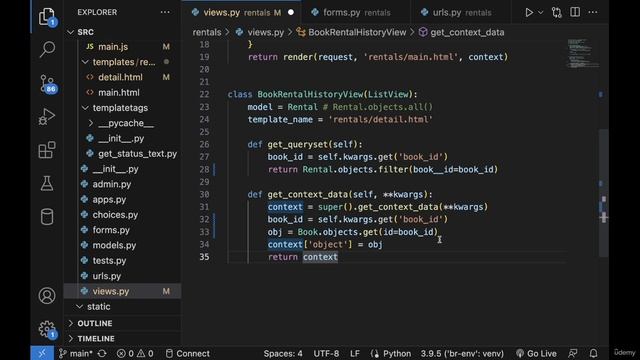Open Source Control with 86 changes
This screenshot has width=640, height=360.
(x=47, y=84)
